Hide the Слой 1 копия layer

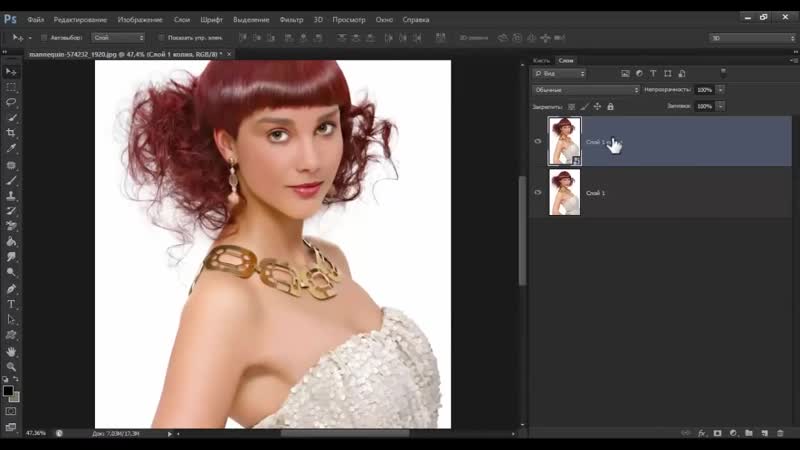(x=538, y=141)
